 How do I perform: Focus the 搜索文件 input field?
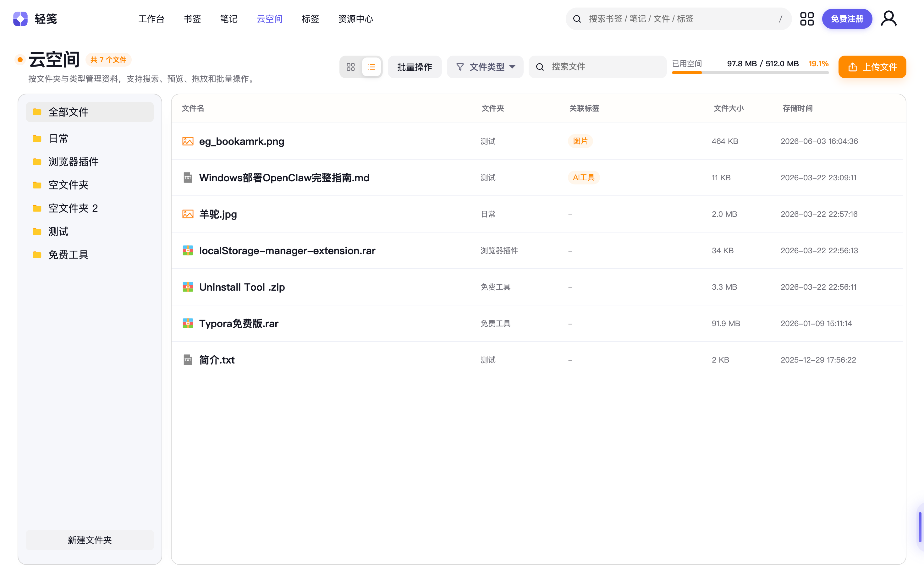[597, 67]
